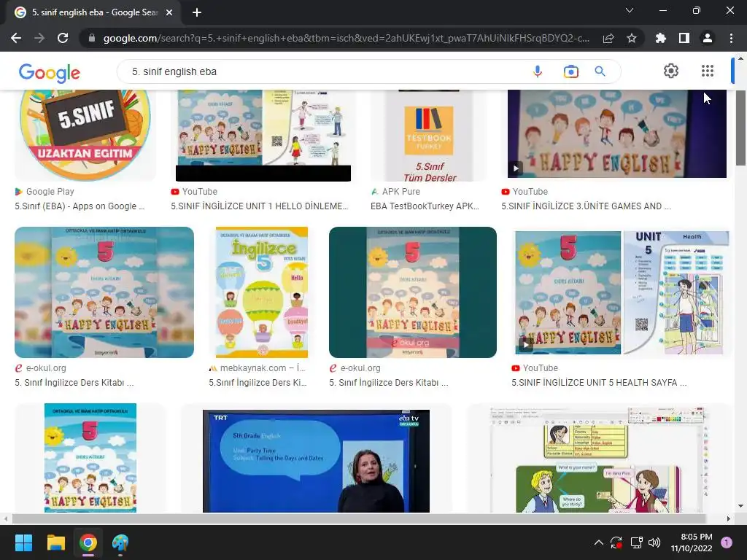Screen dimensions: 747x560
Task: Open the clock showing 8:05 PM
Action: (692, 542)
